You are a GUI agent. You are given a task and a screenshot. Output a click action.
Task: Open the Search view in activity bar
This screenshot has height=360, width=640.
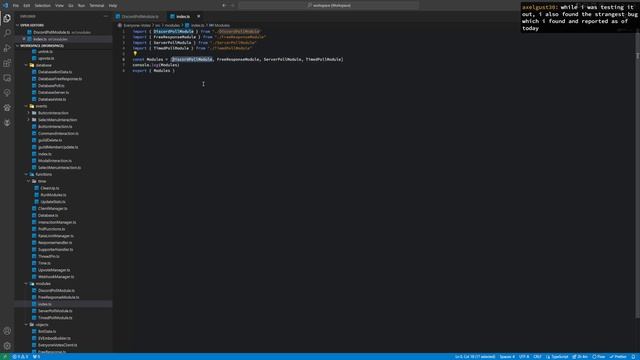(x=7, y=33)
